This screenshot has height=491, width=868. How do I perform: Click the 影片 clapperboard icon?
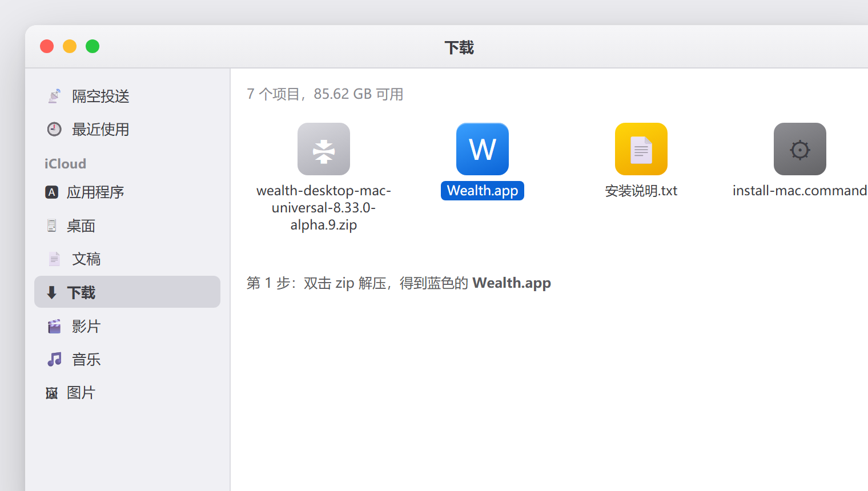tap(54, 326)
